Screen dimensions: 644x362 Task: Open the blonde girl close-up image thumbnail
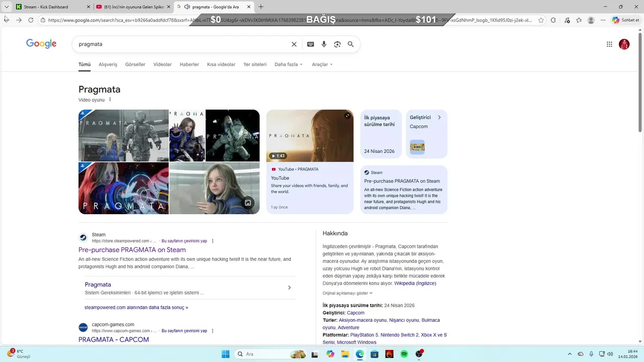pos(214,188)
